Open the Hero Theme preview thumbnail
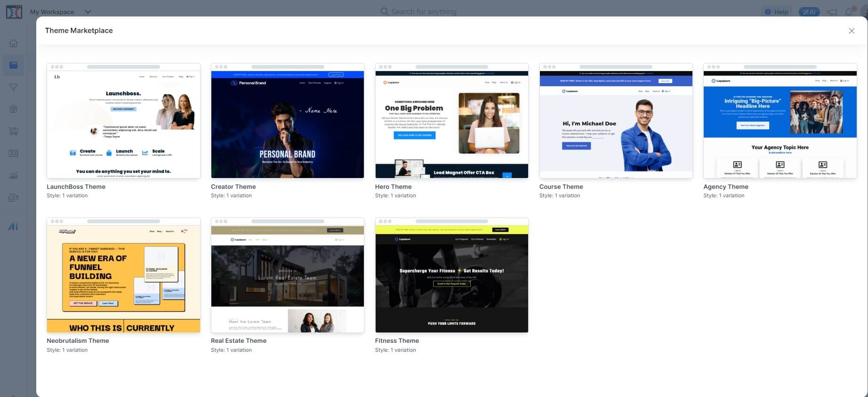Viewport: 868px width, 397px height. 451,121
